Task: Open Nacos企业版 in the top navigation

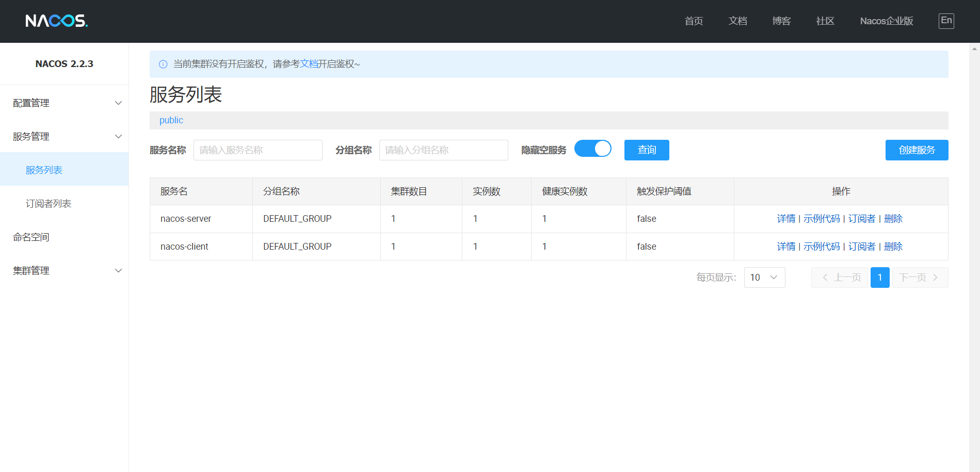Action: [887, 21]
